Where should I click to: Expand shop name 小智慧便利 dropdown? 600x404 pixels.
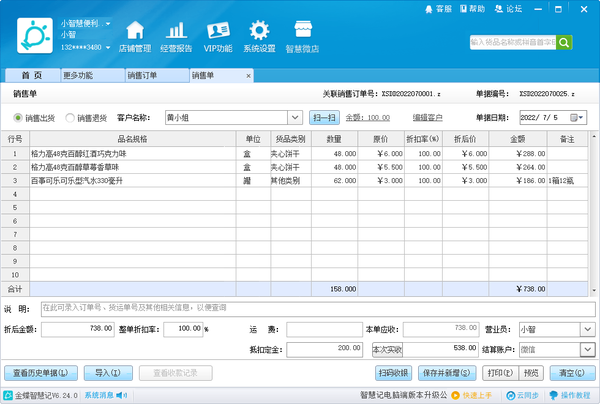click(x=108, y=24)
